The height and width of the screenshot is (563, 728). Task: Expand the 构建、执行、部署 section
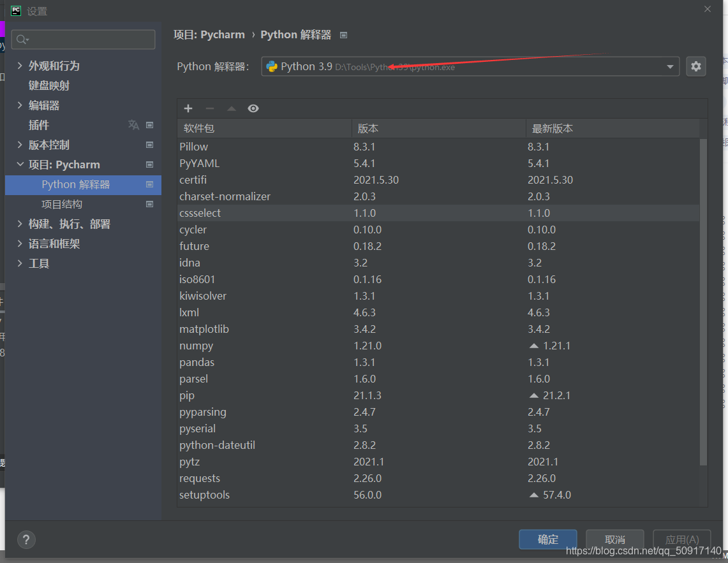20,224
